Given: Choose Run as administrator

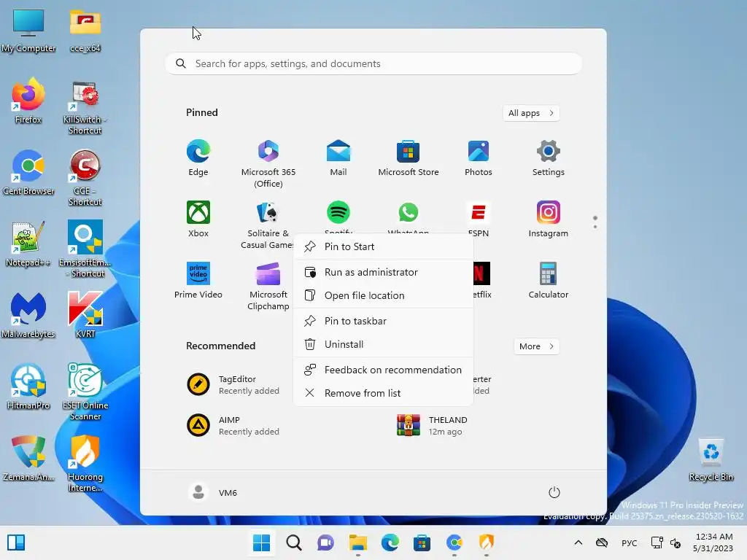Looking at the screenshot, I should (x=383, y=272).
